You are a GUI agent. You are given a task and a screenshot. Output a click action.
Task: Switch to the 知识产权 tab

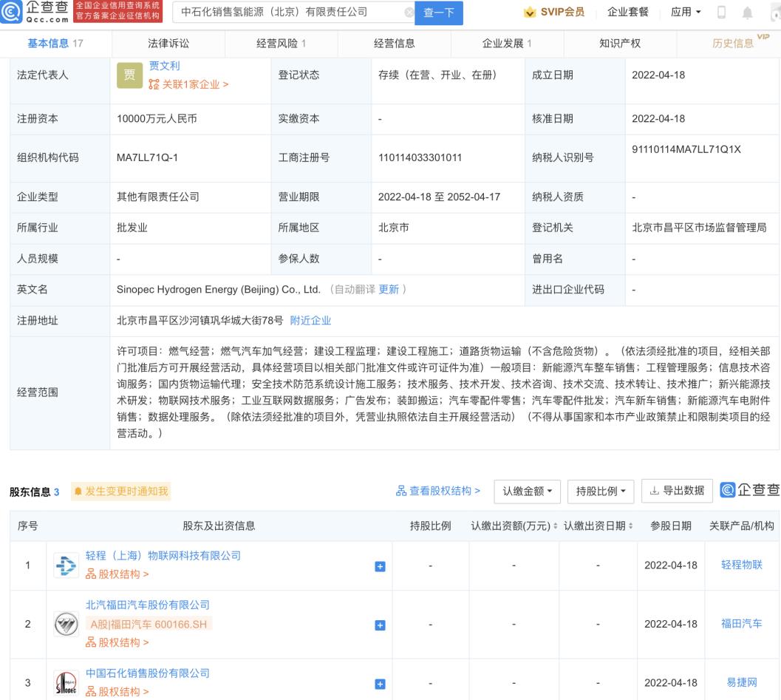pyautogui.click(x=619, y=44)
